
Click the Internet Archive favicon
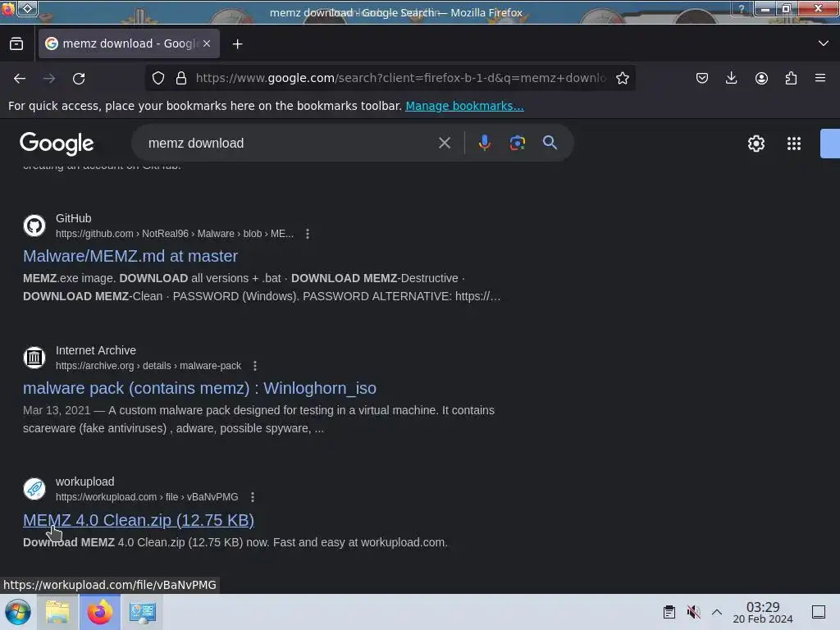(x=34, y=358)
